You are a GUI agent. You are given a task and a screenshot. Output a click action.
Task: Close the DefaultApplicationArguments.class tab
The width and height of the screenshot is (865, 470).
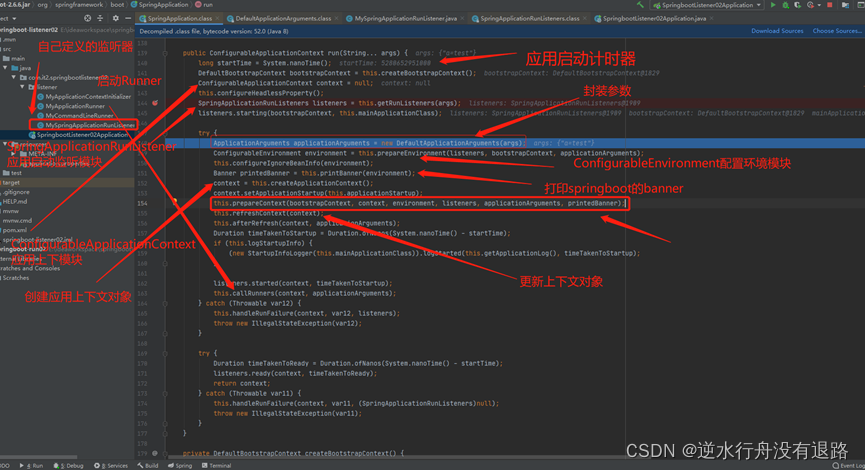coord(337,18)
